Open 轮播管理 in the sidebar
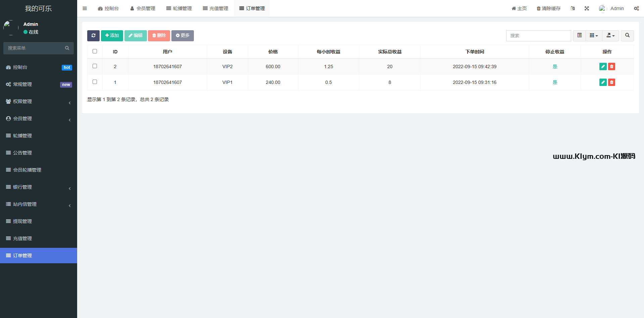The height and width of the screenshot is (318, 644). [39, 136]
